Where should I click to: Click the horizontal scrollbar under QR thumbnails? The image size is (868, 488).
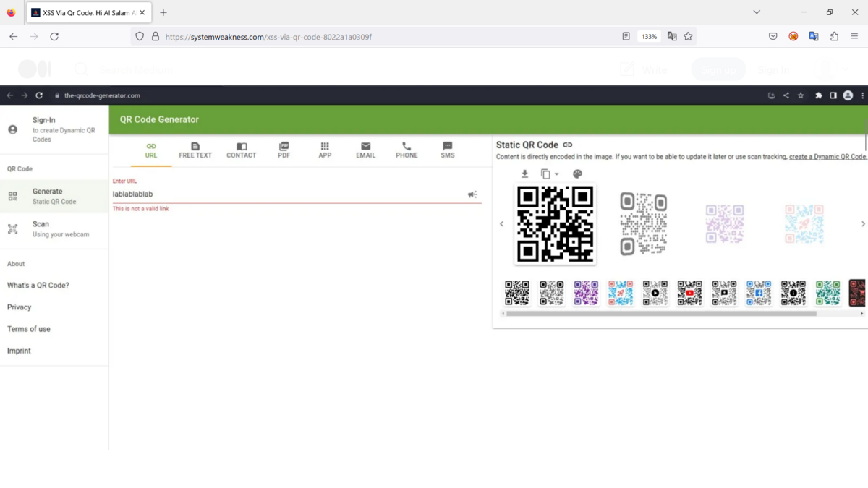(x=661, y=314)
